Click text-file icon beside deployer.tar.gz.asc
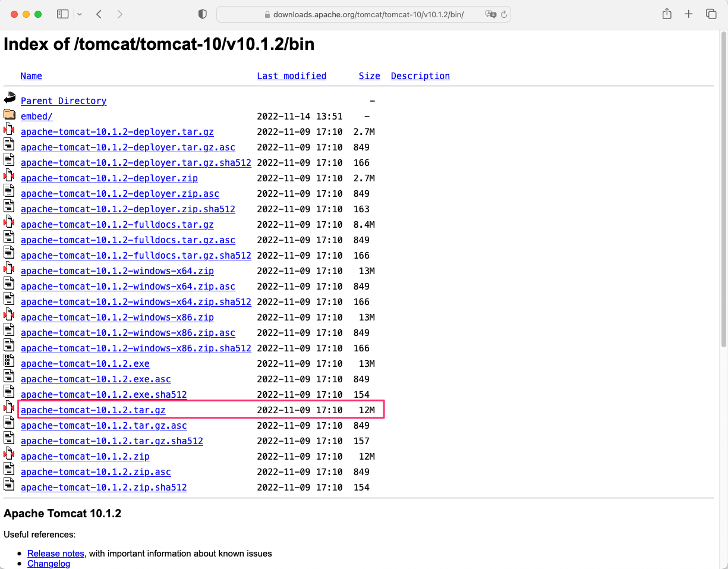 pos(9,144)
